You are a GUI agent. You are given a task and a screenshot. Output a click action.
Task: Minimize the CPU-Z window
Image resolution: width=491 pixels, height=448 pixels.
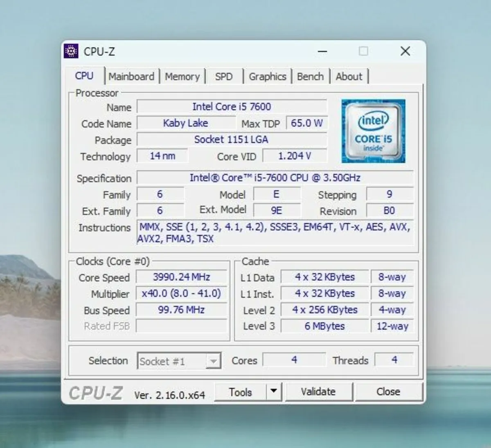(322, 52)
